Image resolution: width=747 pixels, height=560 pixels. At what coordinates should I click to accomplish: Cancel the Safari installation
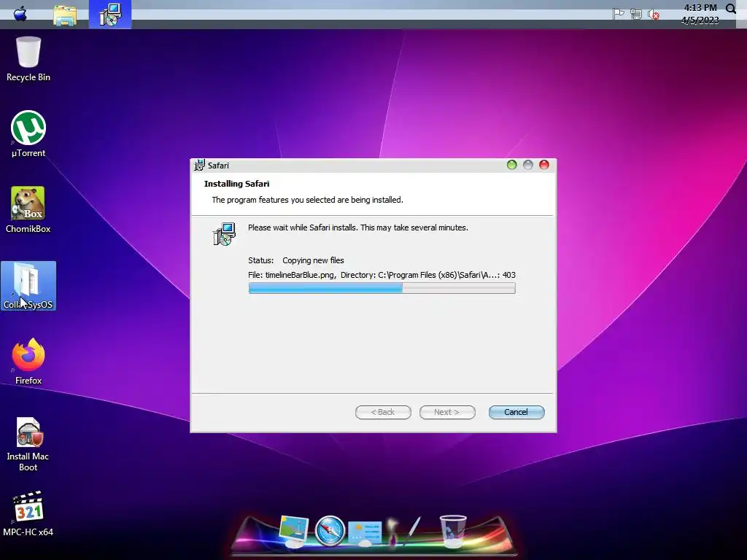[516, 413]
